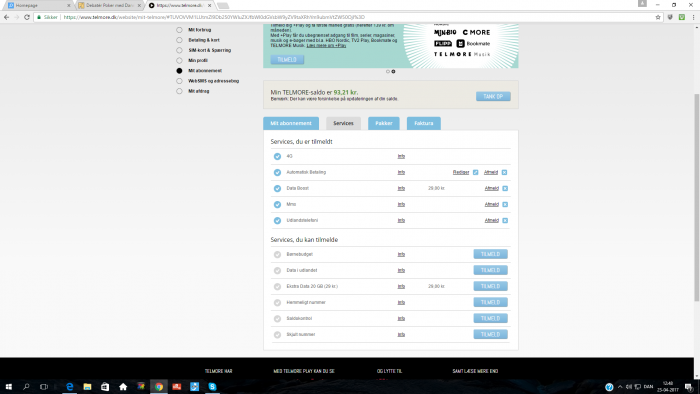Screen dimensions: 700x394
Task: Click the Chrome icon in the taskbar
Action: 159,386
